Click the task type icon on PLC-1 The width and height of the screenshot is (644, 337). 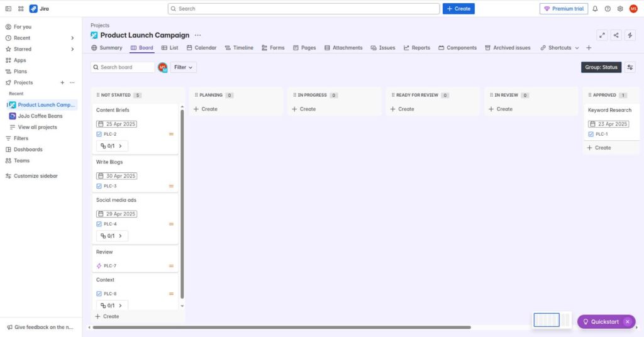(591, 134)
